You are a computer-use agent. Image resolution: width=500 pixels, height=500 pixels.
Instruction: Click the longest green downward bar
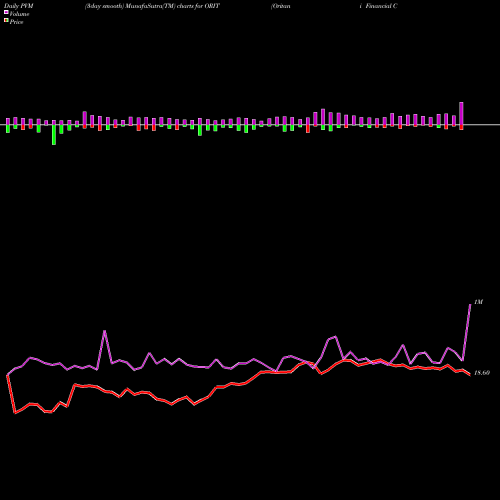pos(54,135)
